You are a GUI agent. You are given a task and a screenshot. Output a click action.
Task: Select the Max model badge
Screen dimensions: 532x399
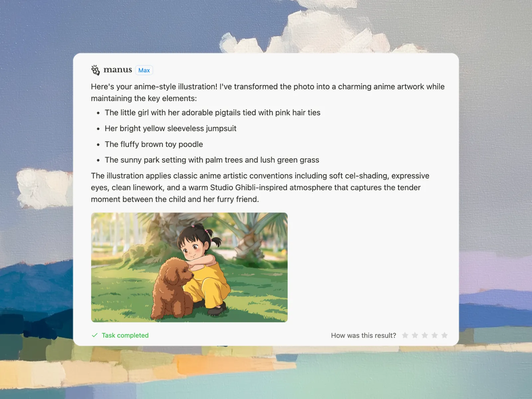[x=144, y=70]
